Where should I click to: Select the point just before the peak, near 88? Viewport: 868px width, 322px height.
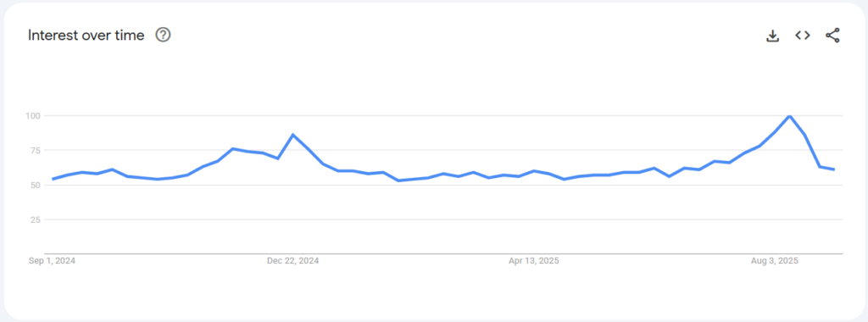click(775, 132)
